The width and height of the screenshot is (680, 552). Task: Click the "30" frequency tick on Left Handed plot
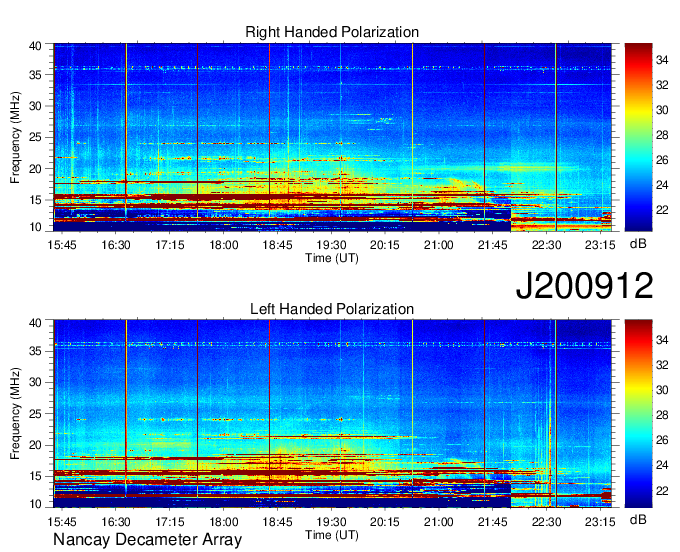pyautogui.click(x=35, y=382)
